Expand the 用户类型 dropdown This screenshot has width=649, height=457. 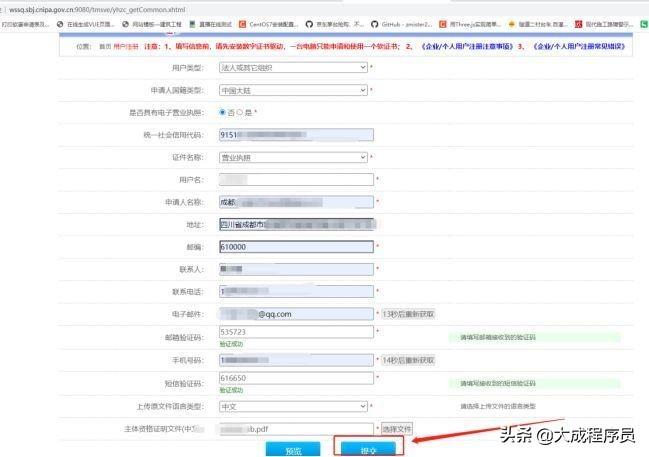(292, 67)
